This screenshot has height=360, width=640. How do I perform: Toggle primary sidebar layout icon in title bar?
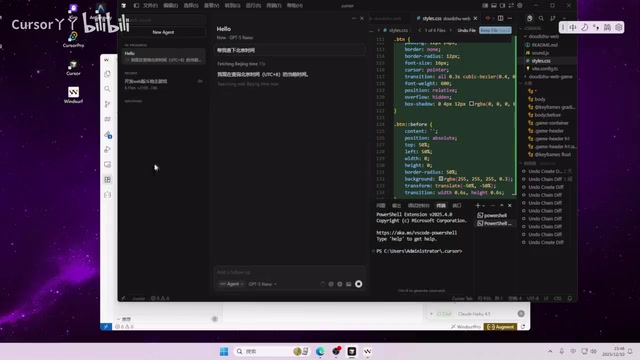(x=485, y=6)
